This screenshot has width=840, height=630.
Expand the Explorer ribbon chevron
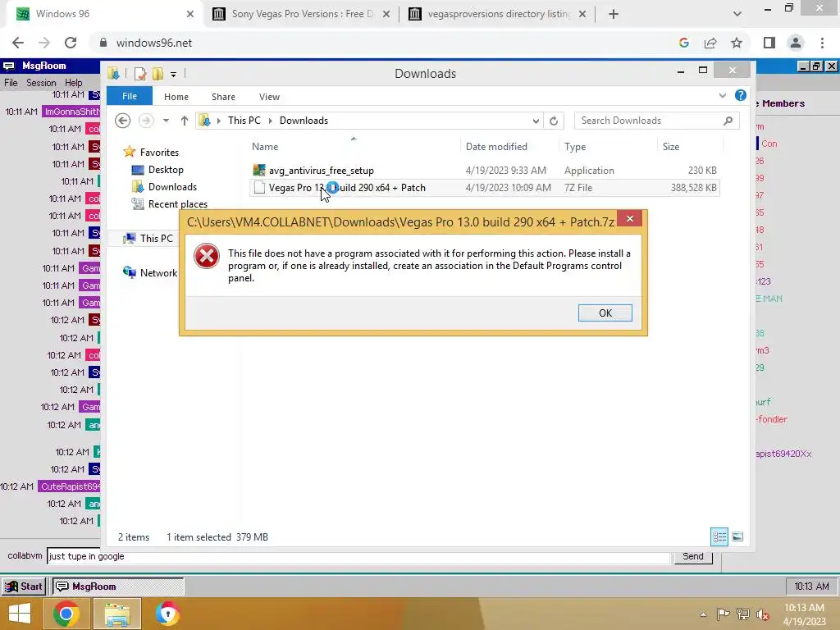pyautogui.click(x=722, y=95)
